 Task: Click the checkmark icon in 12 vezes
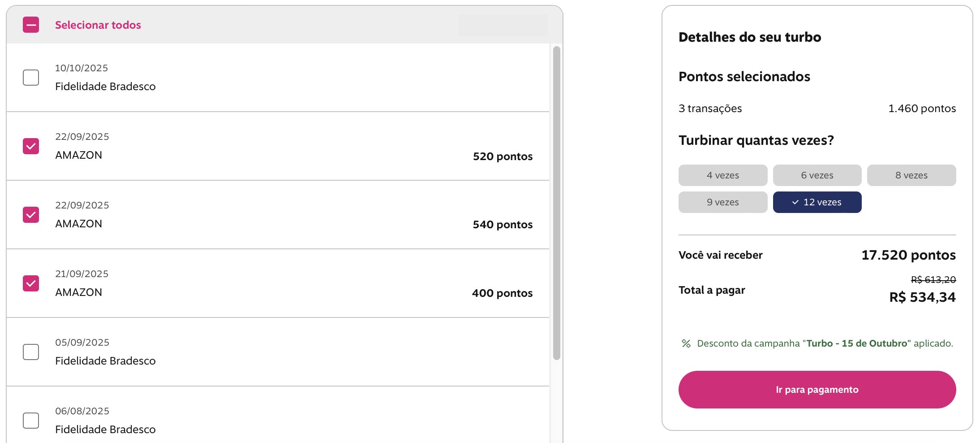(x=795, y=202)
